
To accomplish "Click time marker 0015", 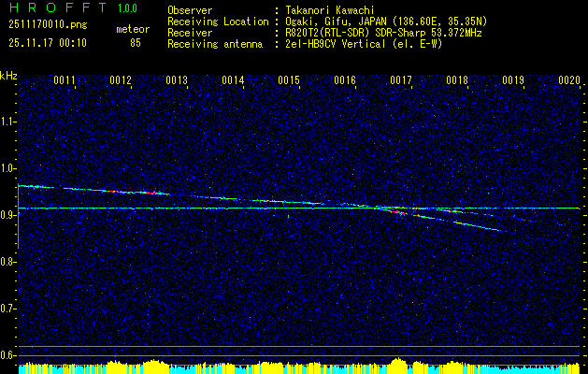I will click(x=289, y=80).
